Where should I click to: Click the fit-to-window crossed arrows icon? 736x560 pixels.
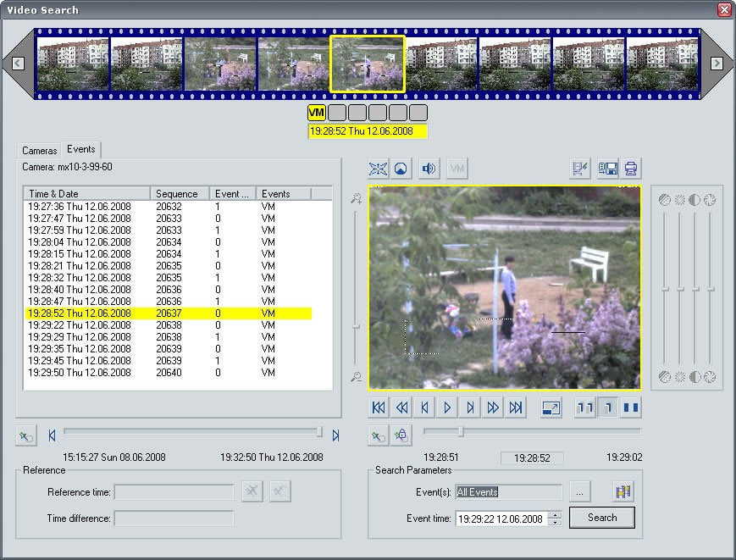(x=378, y=169)
